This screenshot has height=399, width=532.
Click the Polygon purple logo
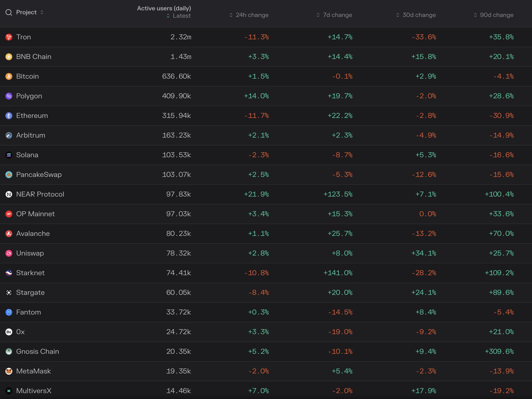click(x=9, y=96)
